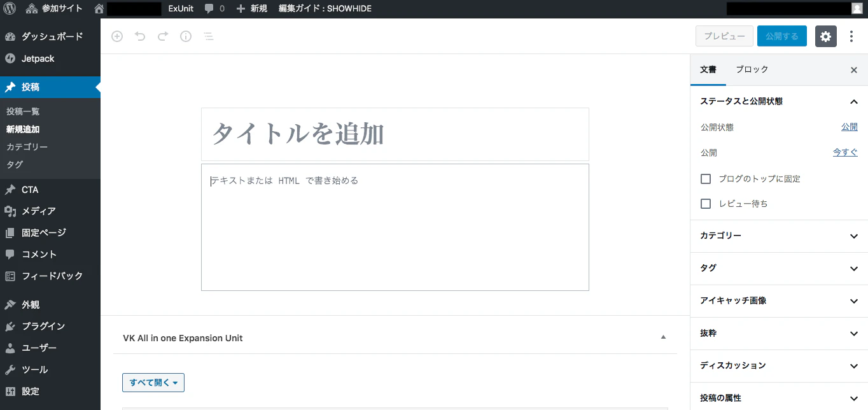Click the HTML text editor area
This screenshot has height=410, width=868.
click(395, 227)
